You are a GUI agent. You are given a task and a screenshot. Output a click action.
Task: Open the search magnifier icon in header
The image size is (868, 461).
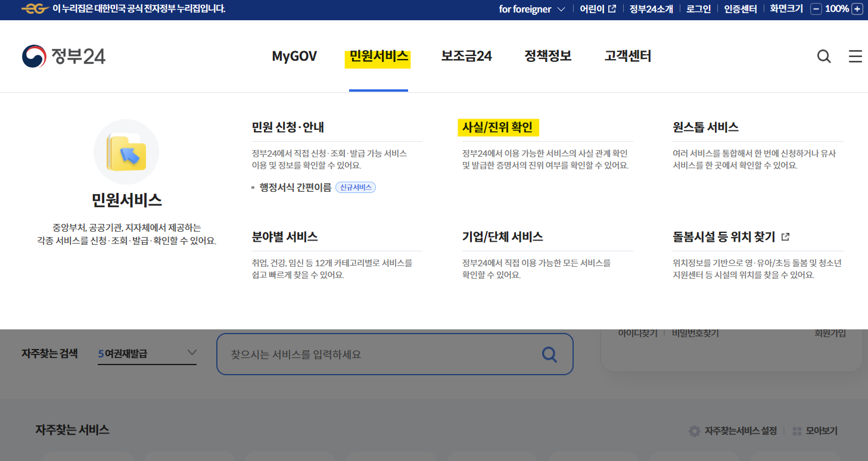[824, 57]
